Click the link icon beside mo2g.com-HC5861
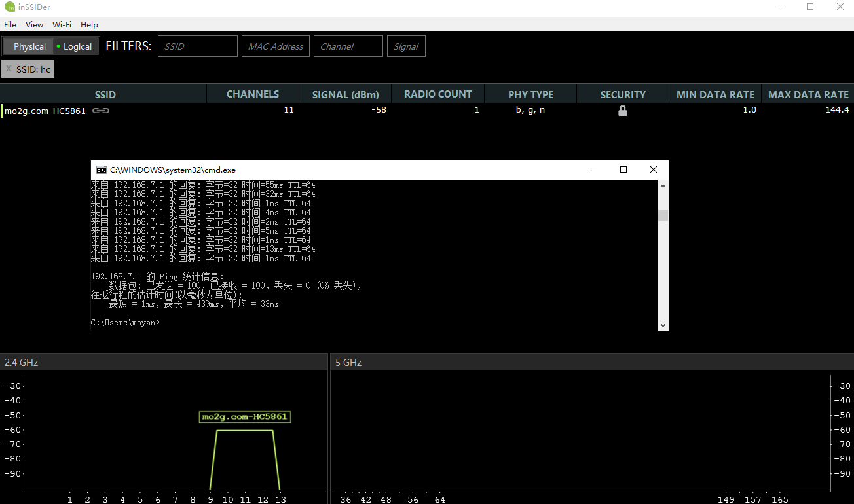This screenshot has height=504, width=854. (101, 111)
